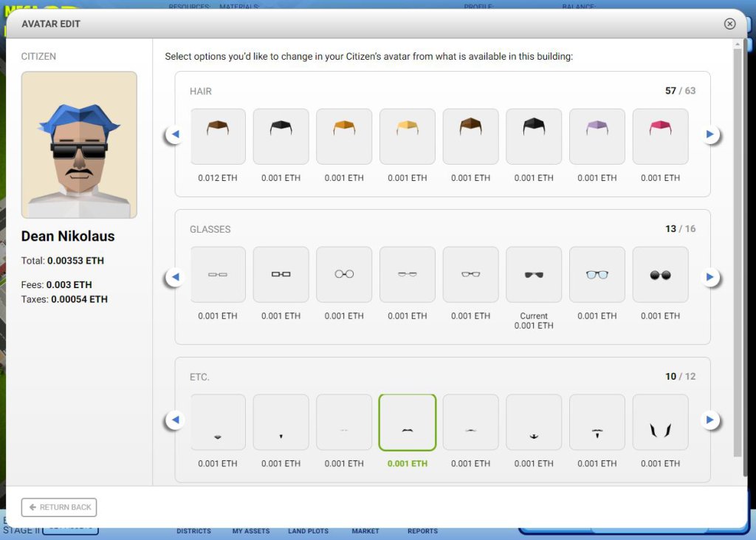Toggle the current dark sunglasses selection

tap(534, 274)
